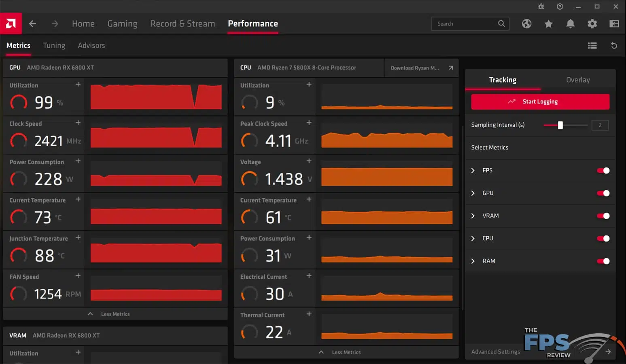626x364 pixels.
Task: Click the Sampling Interval value box
Action: click(x=600, y=125)
